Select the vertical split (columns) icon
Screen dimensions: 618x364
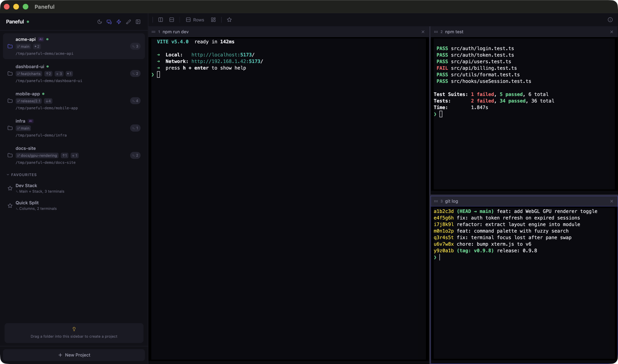[x=160, y=19]
